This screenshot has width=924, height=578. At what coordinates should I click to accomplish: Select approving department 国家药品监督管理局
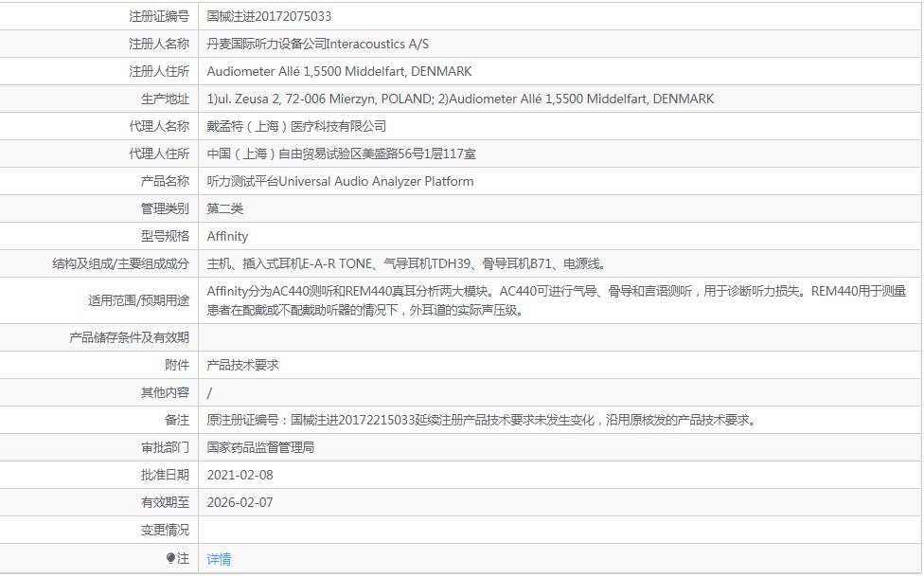(x=260, y=447)
